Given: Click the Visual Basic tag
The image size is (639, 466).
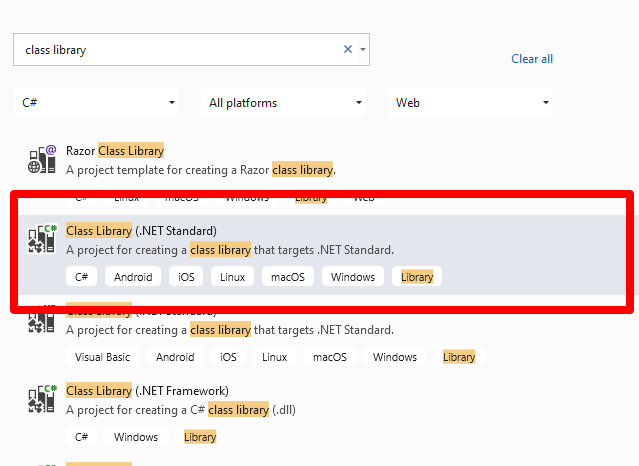Looking at the screenshot, I should 103,357.
